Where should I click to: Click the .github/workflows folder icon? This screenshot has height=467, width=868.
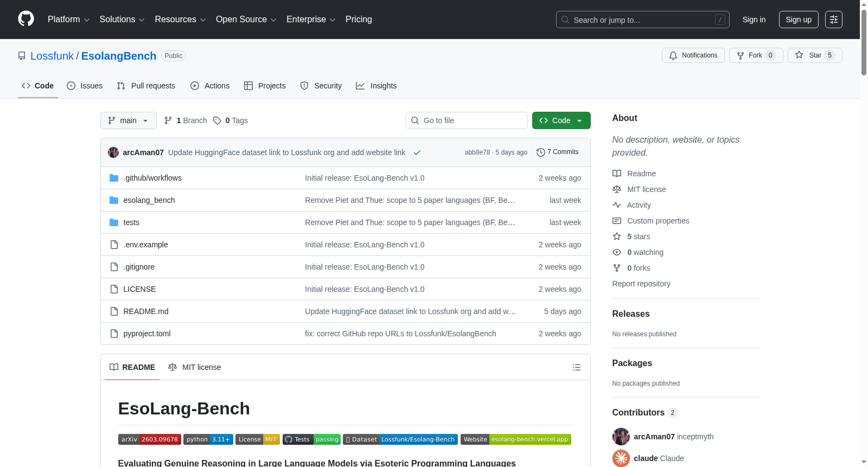114,178
